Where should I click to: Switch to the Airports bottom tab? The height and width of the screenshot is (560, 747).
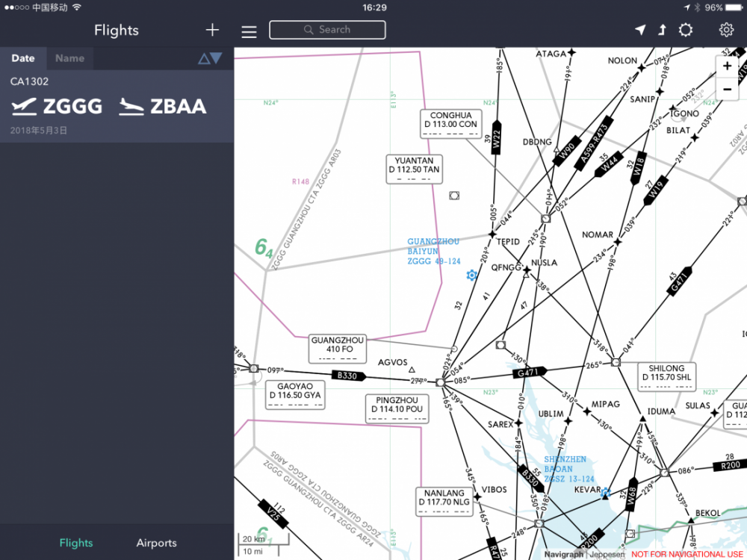pos(156,543)
